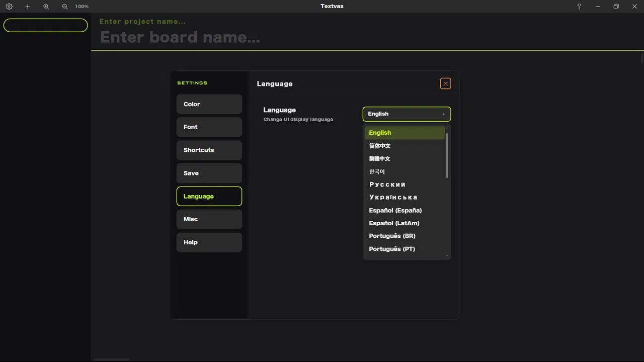Choose English in the language list
The image size is (644, 362).
405,133
